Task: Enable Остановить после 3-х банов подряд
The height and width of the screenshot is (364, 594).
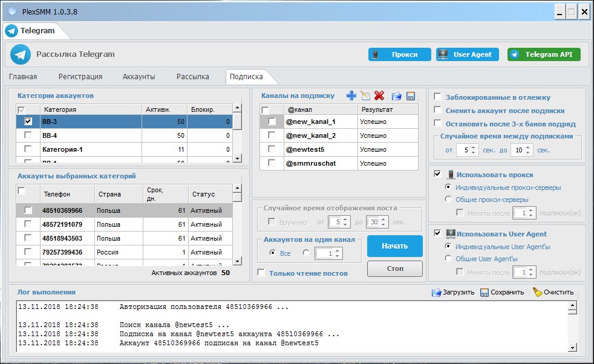Action: [x=437, y=123]
